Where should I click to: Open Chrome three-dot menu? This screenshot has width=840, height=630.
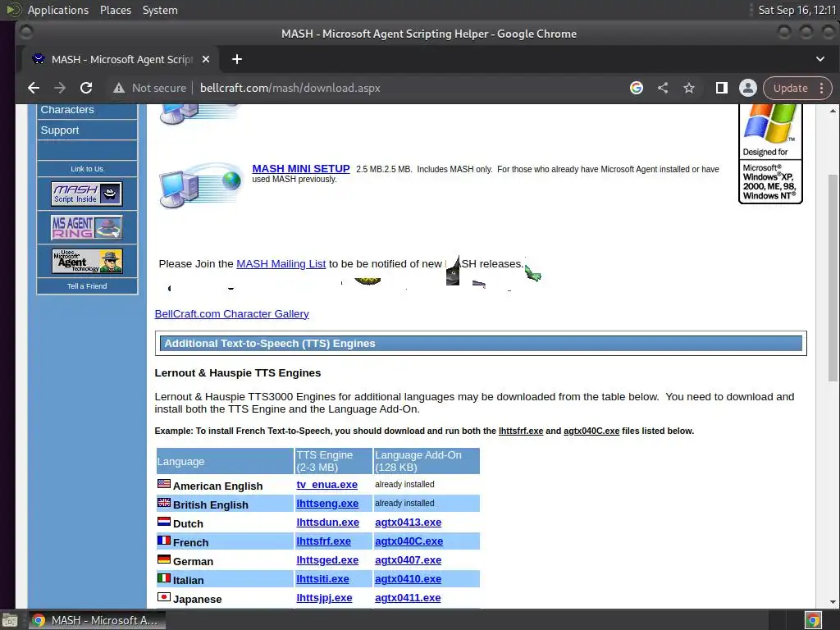[822, 88]
